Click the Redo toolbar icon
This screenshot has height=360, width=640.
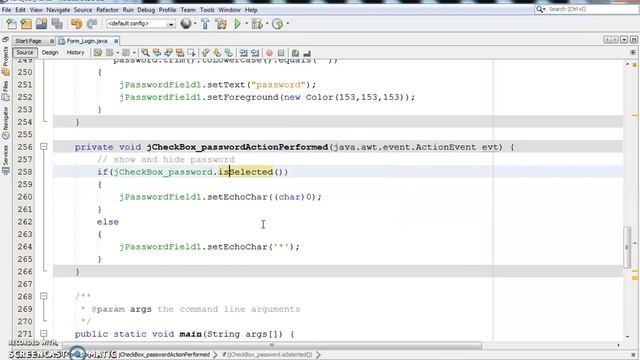click(92, 24)
